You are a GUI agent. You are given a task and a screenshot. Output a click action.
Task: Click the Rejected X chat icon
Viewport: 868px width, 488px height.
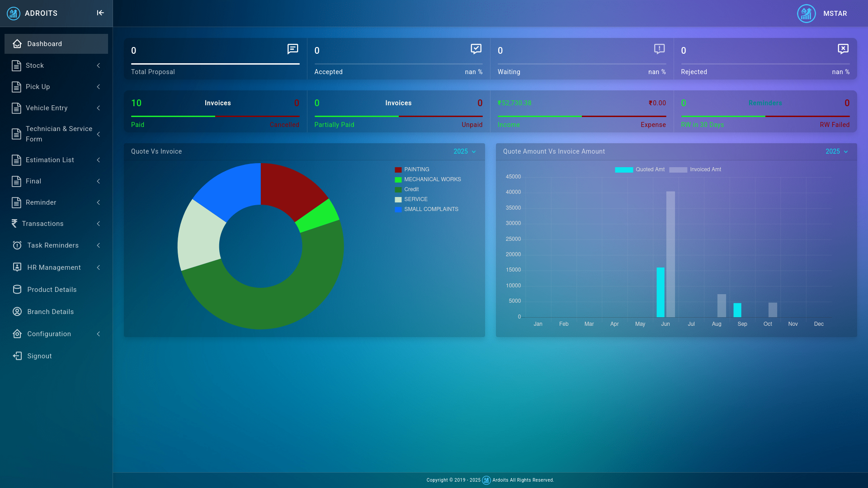843,49
